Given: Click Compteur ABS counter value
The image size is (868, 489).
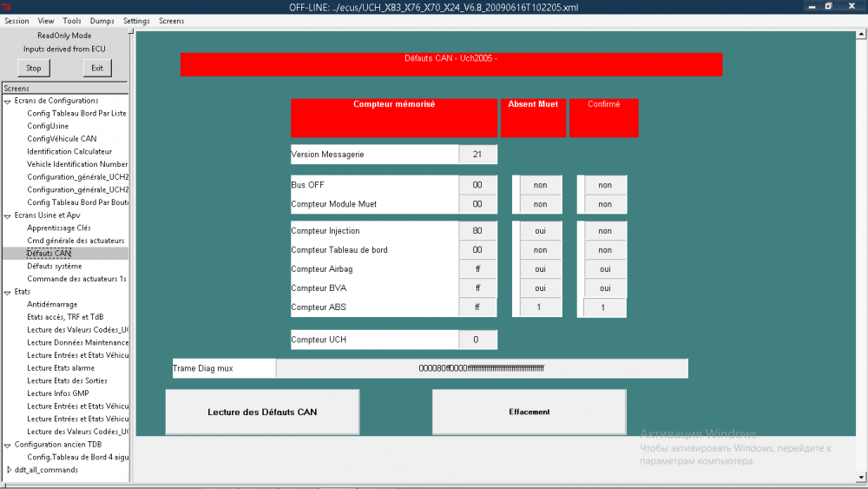Looking at the screenshot, I should pyautogui.click(x=477, y=307).
